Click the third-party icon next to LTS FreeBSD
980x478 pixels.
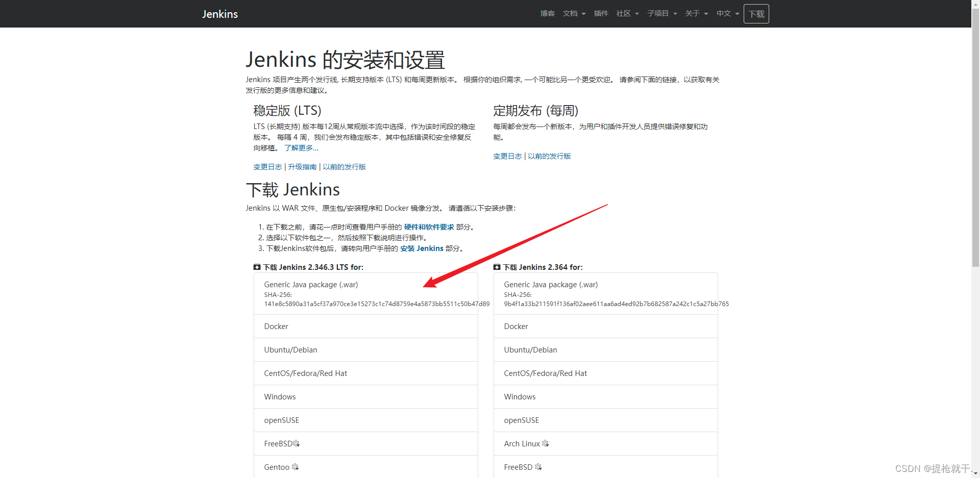point(297,444)
